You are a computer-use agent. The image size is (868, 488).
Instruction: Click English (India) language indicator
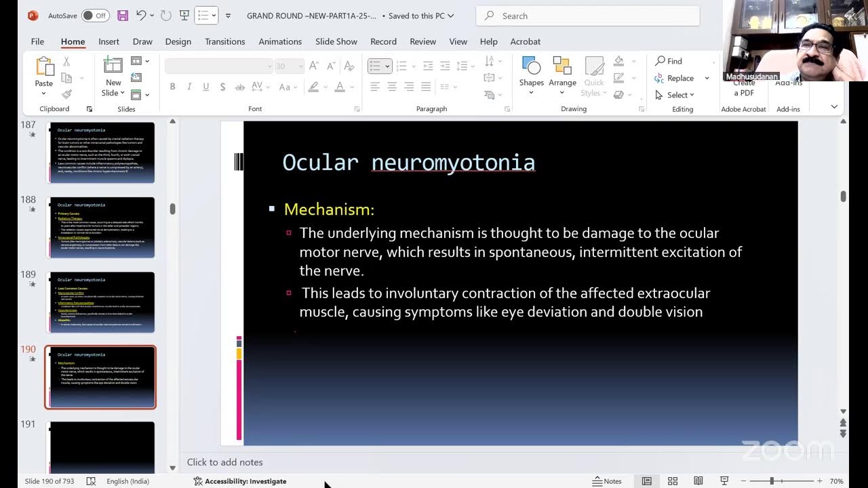(128, 481)
